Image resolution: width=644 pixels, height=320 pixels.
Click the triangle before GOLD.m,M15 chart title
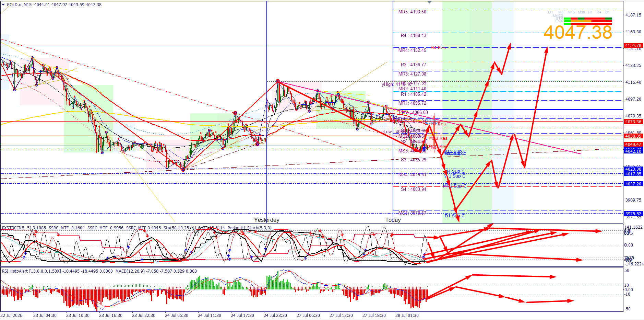(3, 5)
